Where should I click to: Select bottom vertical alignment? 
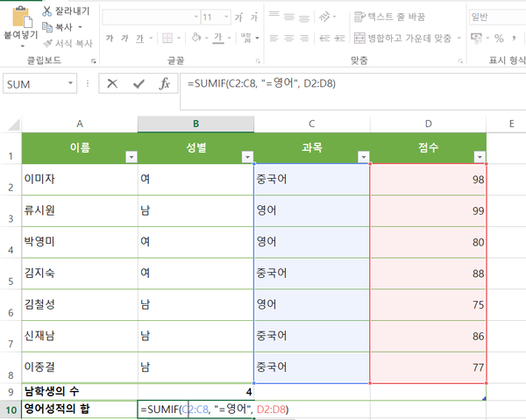(x=304, y=18)
